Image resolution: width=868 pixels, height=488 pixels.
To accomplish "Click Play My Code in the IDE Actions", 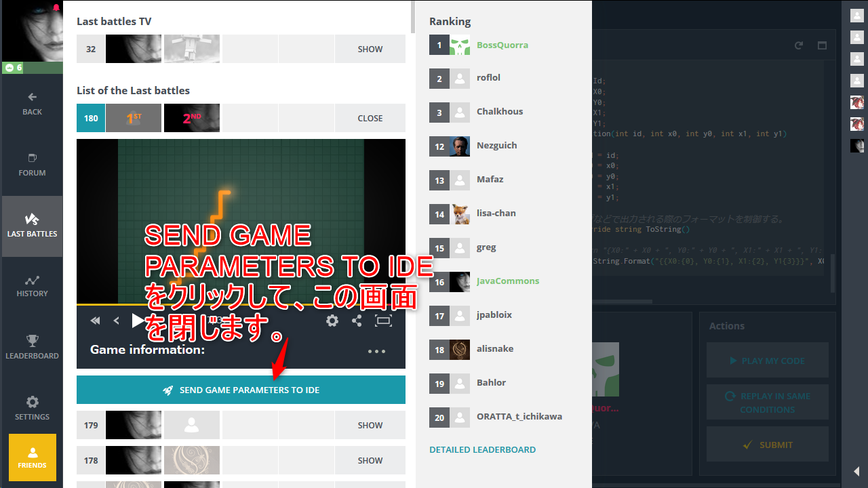I will tap(768, 360).
